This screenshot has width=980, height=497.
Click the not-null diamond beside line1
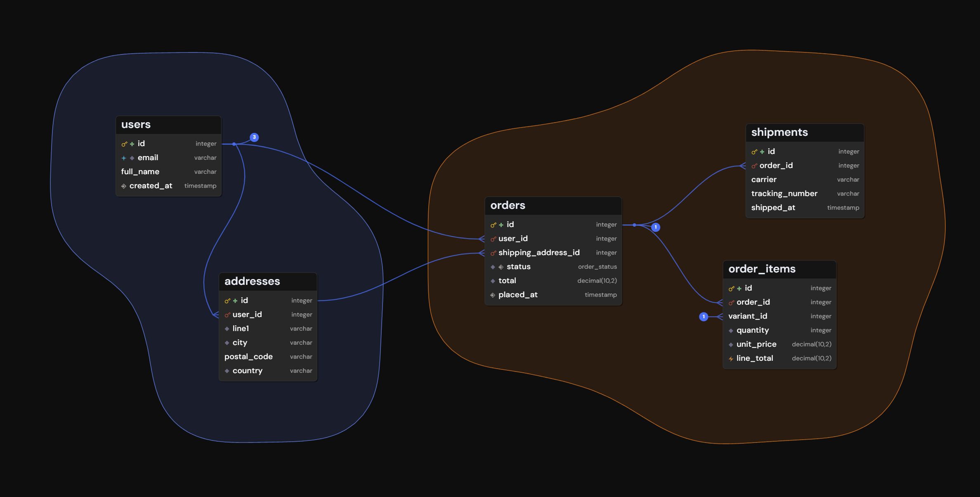coord(227,329)
